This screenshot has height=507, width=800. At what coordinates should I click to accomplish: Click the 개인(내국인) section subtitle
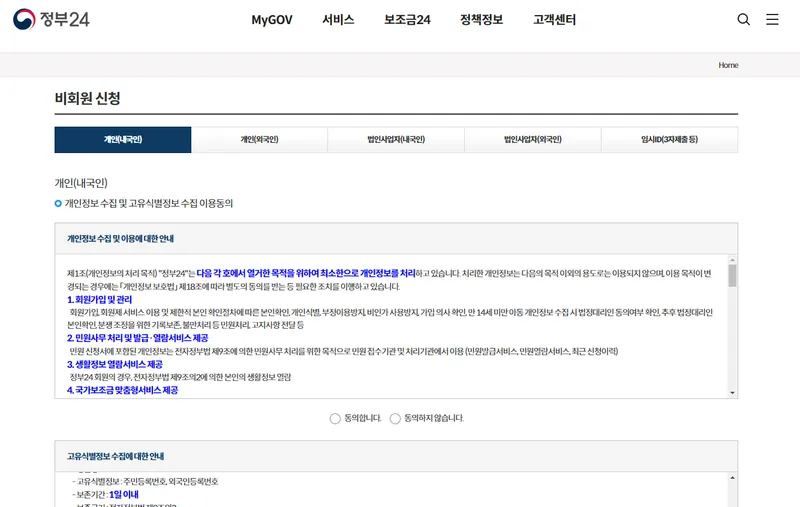click(x=81, y=183)
